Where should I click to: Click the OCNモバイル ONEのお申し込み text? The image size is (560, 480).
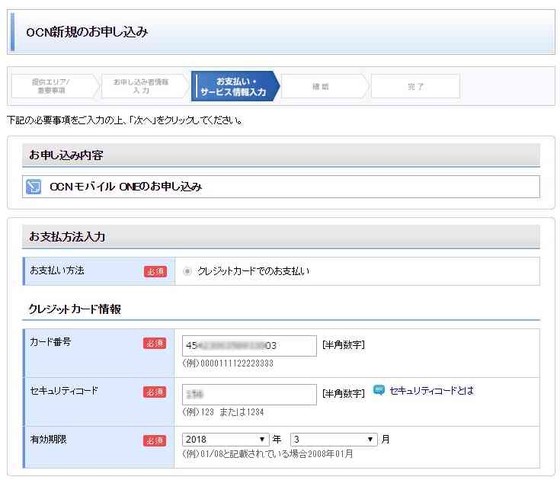click(126, 187)
